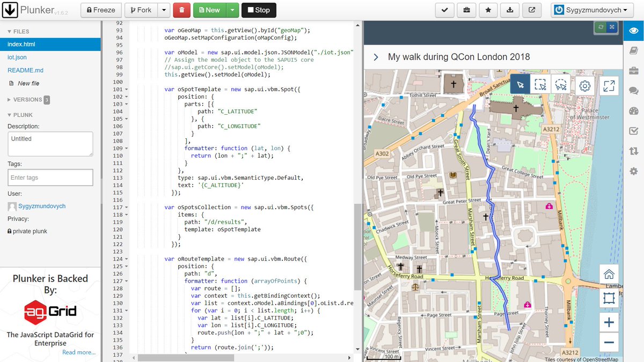Select index.html file

[x=50, y=45]
